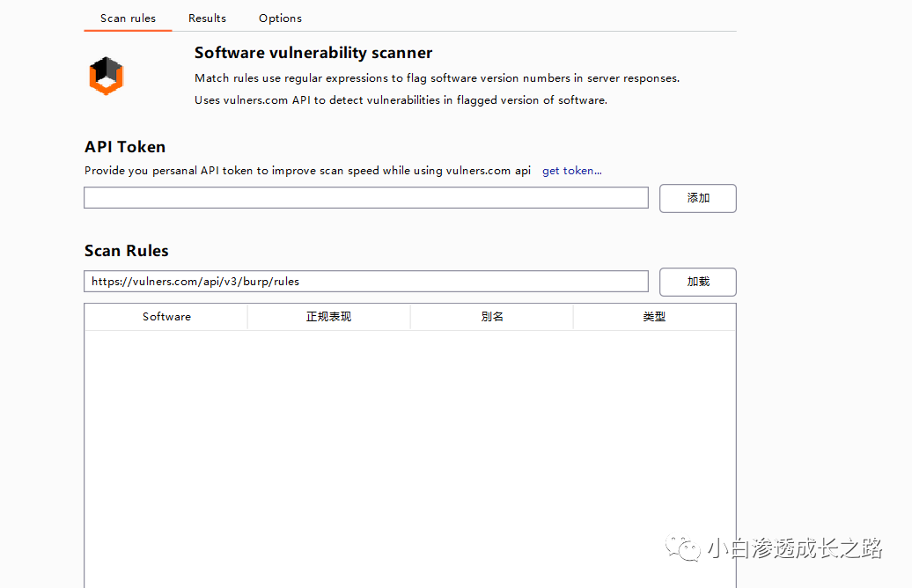
Task: Click the 加载 button to load rules
Action: point(697,282)
